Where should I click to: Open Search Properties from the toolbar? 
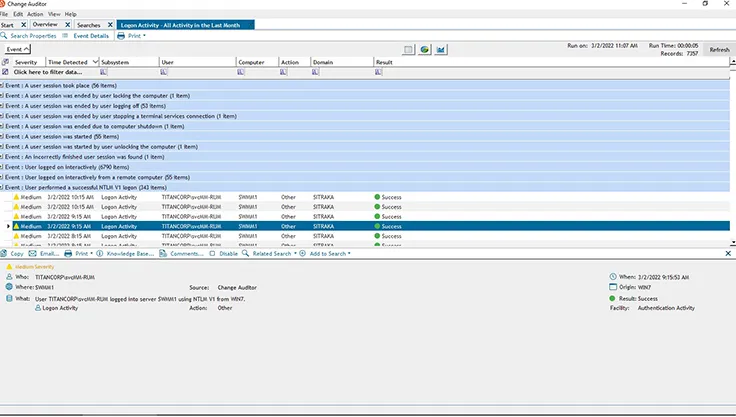point(29,36)
